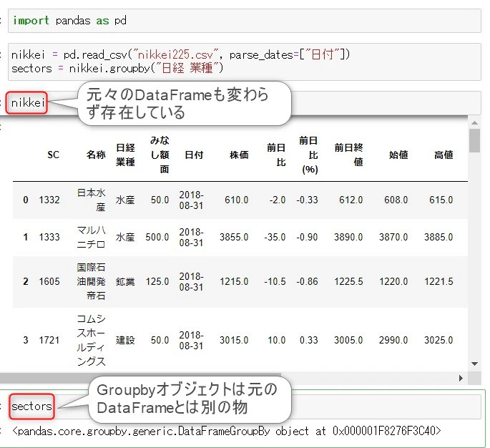
Task: Click row index 1
Action: click(x=26, y=237)
